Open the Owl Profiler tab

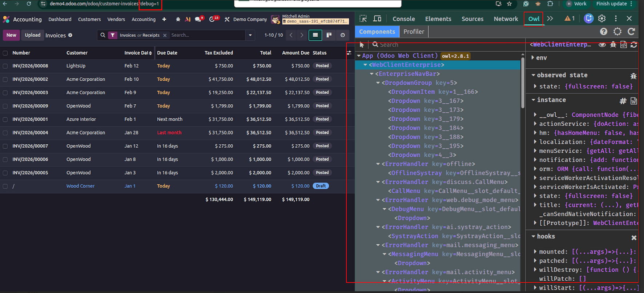[x=414, y=32]
